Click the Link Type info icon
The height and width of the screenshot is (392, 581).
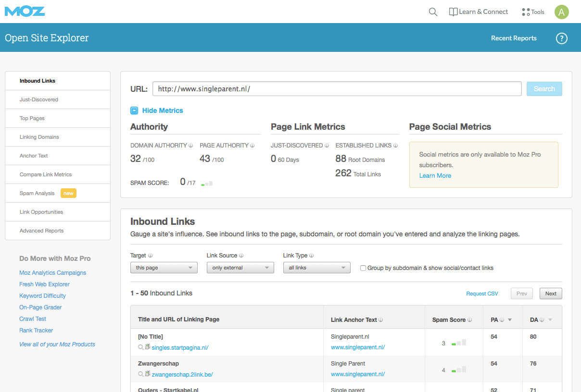click(312, 256)
